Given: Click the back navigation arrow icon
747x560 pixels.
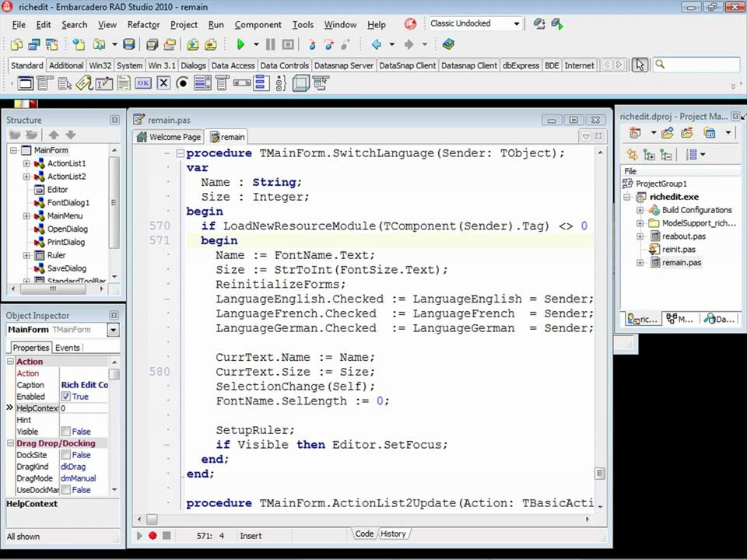Looking at the screenshot, I should point(377,44).
